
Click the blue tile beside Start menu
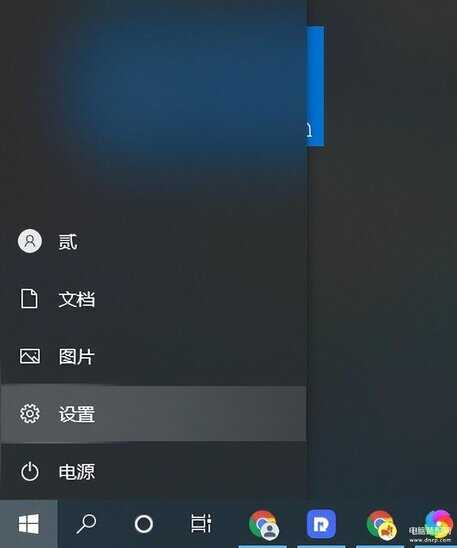coord(316,86)
